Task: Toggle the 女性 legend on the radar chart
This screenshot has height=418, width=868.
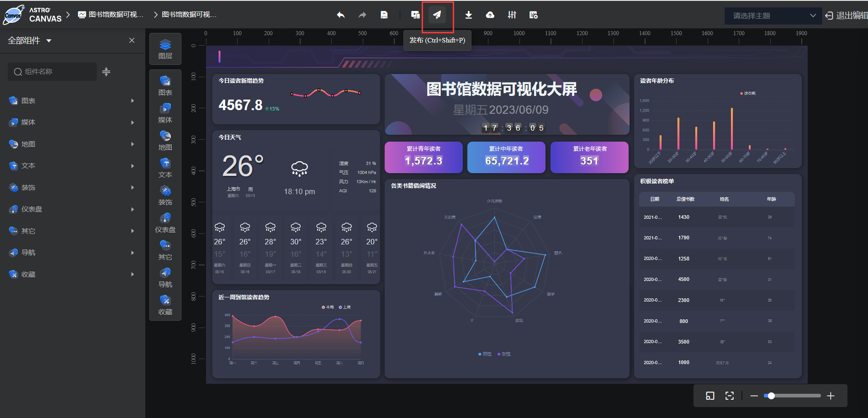Action: [x=504, y=354]
